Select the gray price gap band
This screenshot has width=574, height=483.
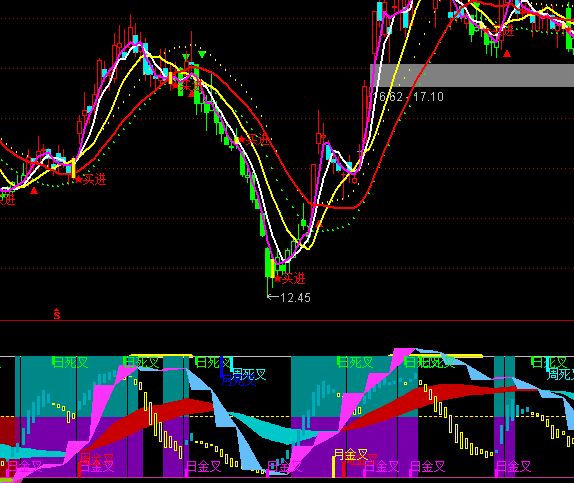pyautogui.click(x=472, y=75)
